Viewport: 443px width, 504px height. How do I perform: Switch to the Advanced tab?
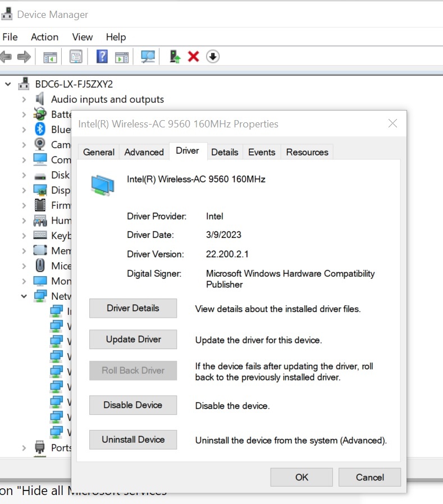pos(144,152)
